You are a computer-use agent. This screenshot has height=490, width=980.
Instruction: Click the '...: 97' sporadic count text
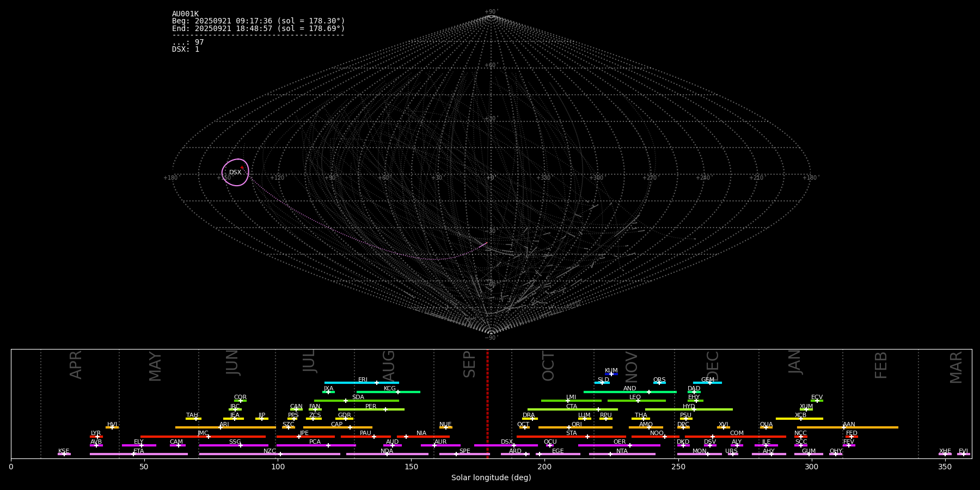click(188, 42)
